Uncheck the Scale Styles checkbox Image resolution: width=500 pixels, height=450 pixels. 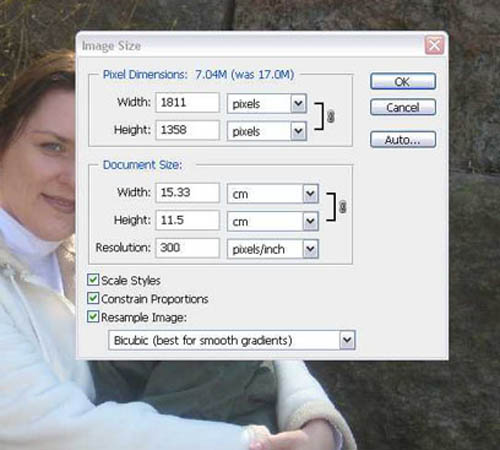coord(93,280)
